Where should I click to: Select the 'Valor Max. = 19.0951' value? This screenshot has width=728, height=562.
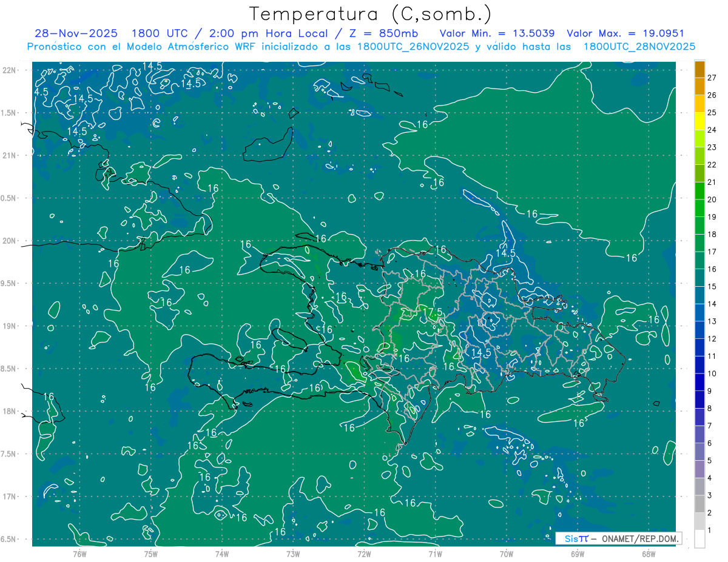point(625,33)
